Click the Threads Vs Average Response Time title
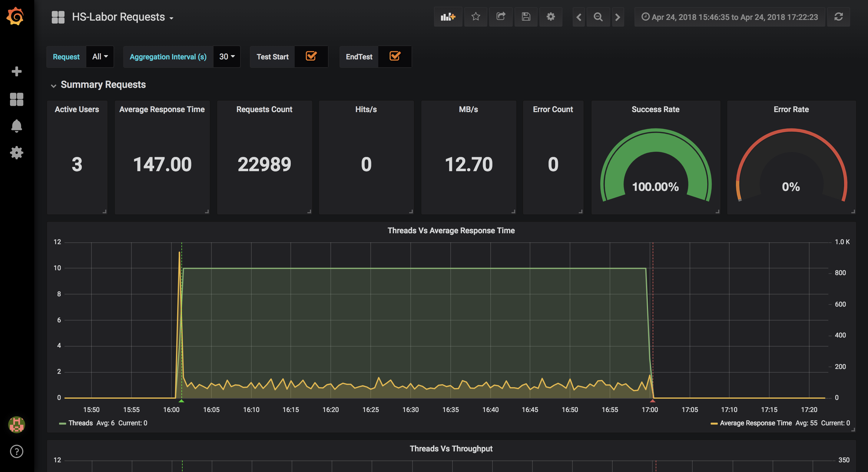Image resolution: width=868 pixels, height=472 pixels. tap(451, 231)
